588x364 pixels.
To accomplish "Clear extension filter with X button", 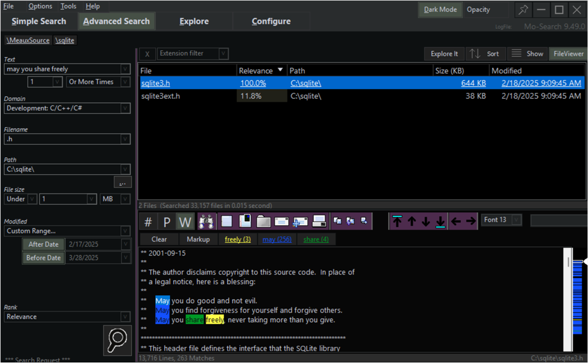I will pyautogui.click(x=148, y=54).
